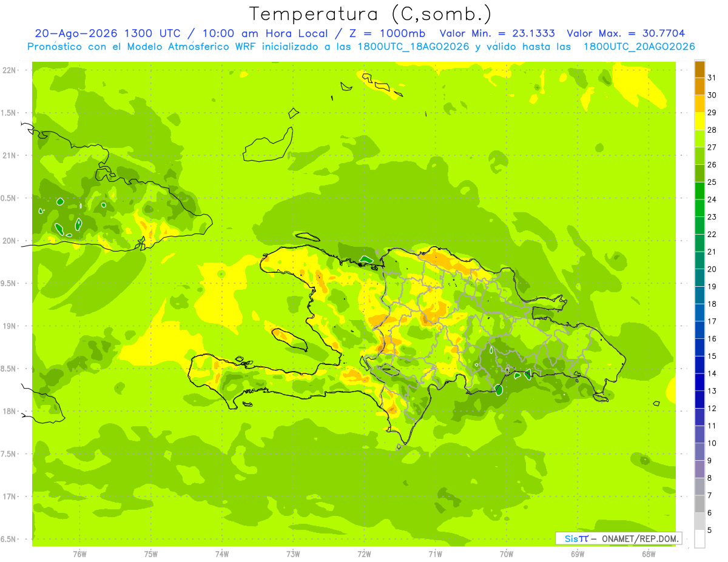This screenshot has width=728, height=562.
Task: Click the longitude label "74W"
Action: pyautogui.click(x=222, y=555)
